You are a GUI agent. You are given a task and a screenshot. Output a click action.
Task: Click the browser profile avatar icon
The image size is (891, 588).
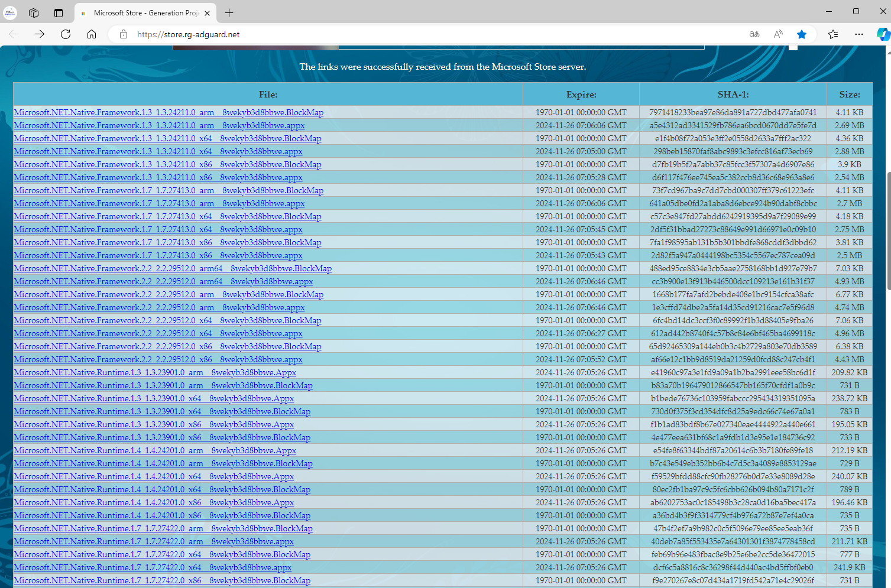(10, 12)
